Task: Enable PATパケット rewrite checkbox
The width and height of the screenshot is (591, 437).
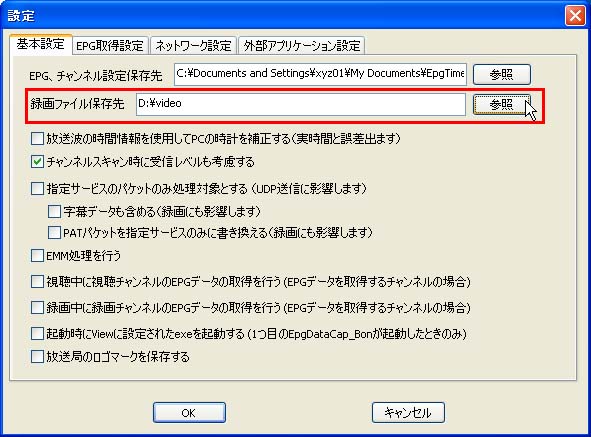Action: pos(54,233)
